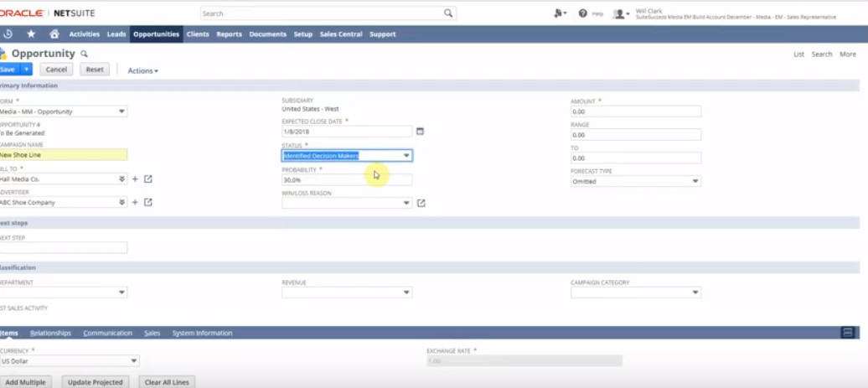
Task: Open Win/Loss Reason pop-out icon
Action: pos(421,203)
